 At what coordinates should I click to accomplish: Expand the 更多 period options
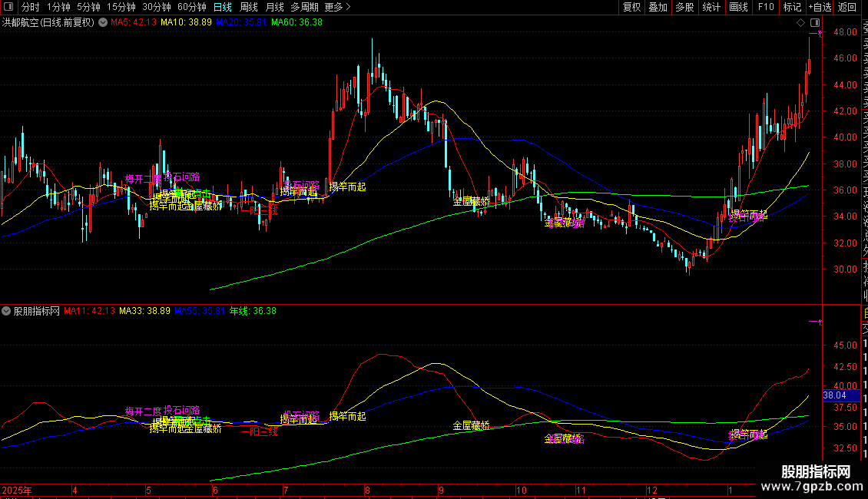(x=337, y=7)
